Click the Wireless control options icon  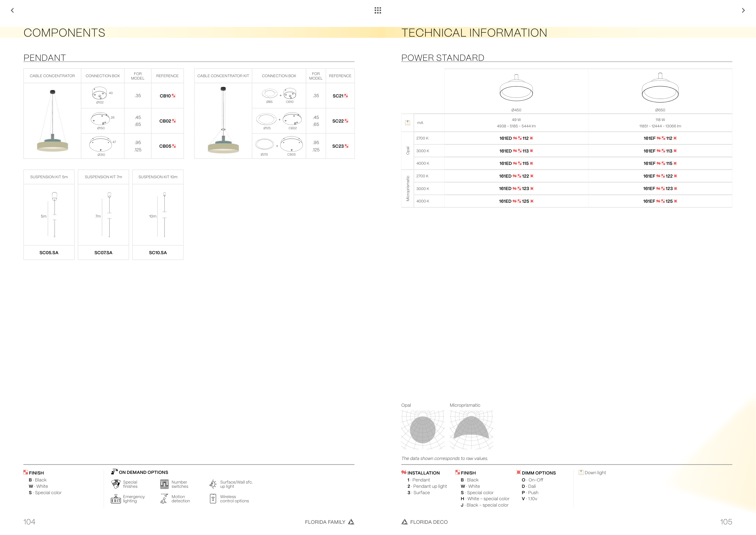(213, 498)
